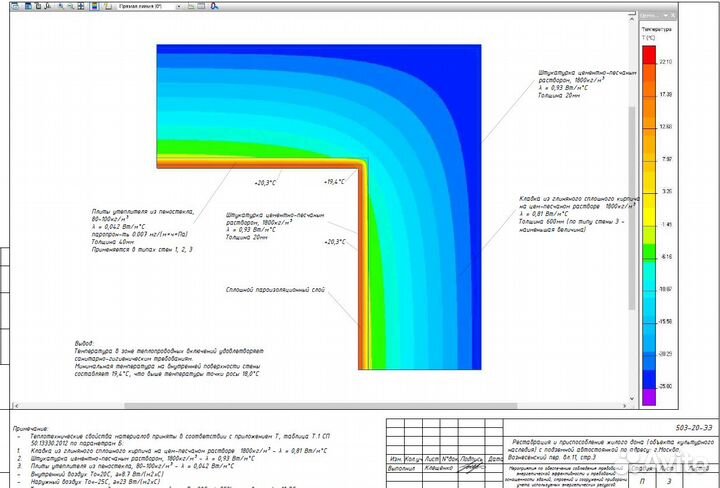
Task: Open the color legend panel options arrow
Action: tap(665, 16)
